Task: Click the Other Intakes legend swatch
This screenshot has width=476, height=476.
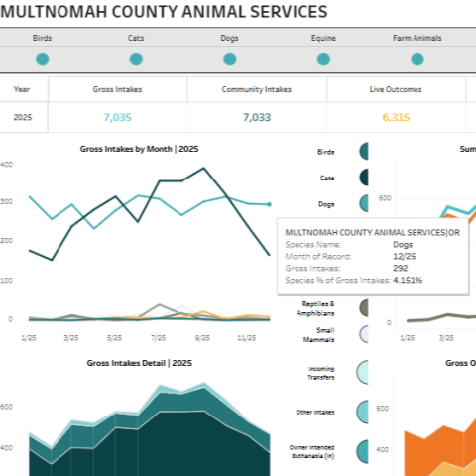Action: click(x=363, y=413)
